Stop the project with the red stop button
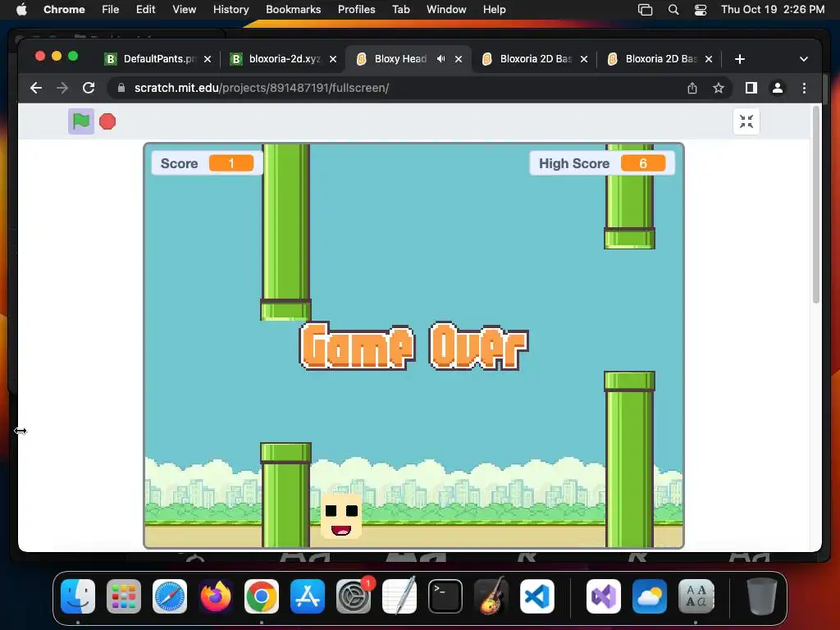 click(107, 121)
